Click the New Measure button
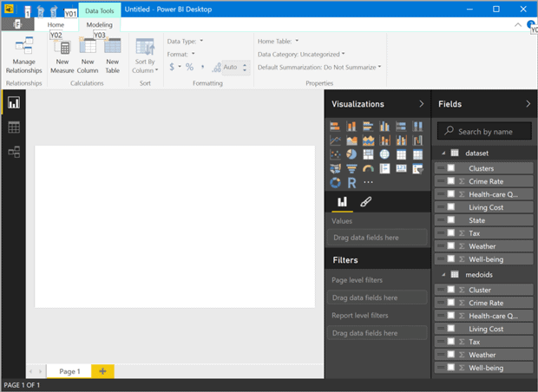 [x=62, y=56]
